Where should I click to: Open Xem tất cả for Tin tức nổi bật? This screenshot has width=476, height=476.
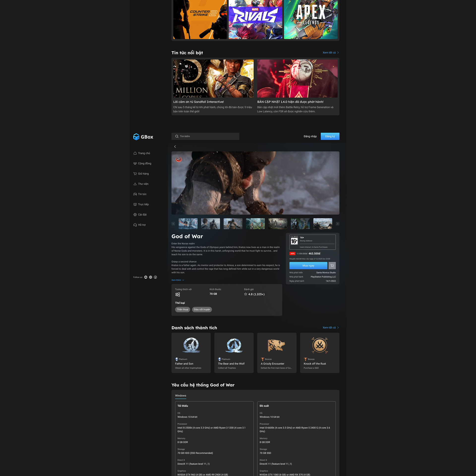331,53
